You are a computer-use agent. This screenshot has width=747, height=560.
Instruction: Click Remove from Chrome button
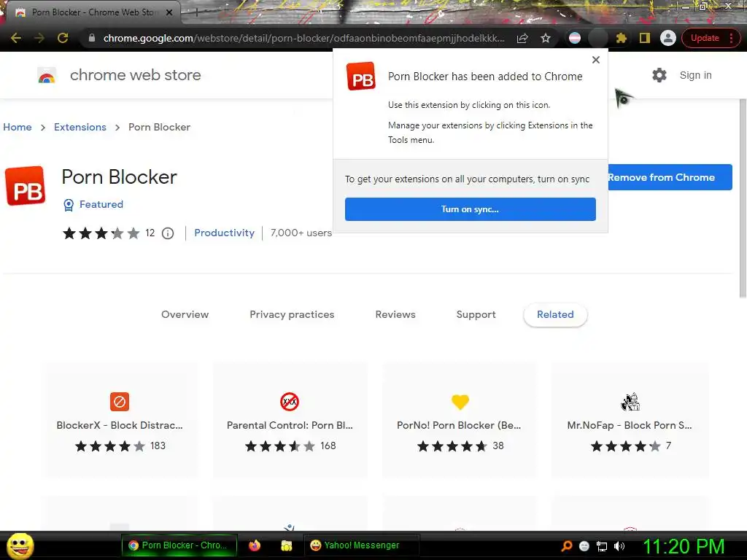[670, 177]
